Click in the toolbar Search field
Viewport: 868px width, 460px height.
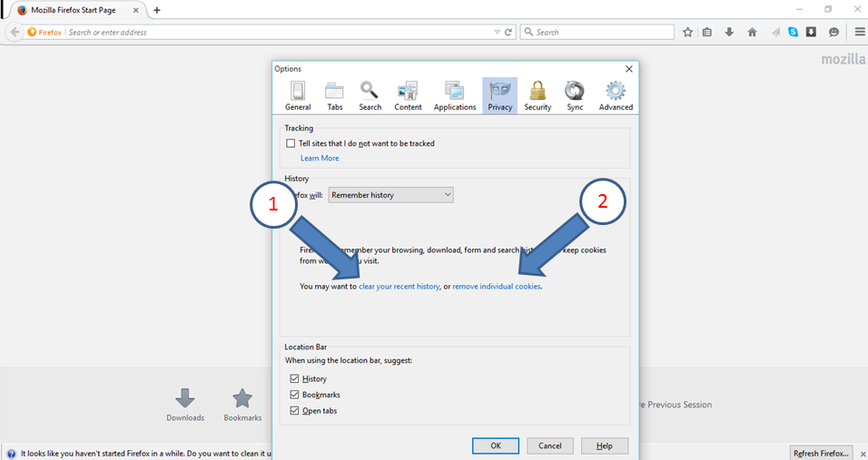click(x=599, y=32)
